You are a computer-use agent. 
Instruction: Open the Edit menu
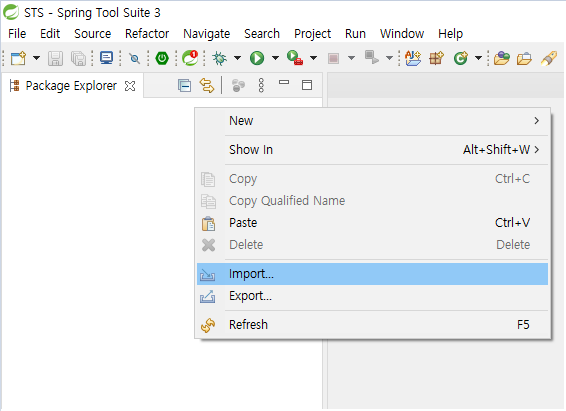coord(50,34)
